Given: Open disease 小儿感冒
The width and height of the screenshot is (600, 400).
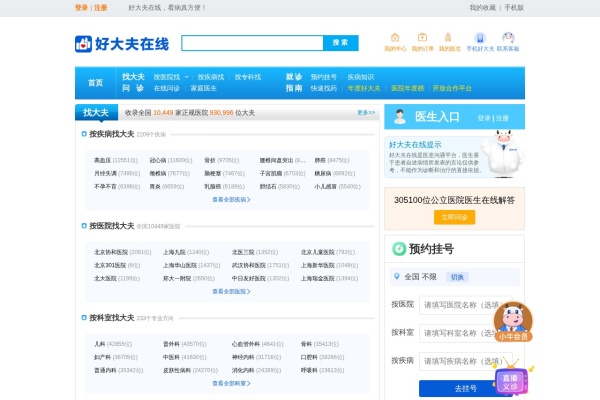Looking at the screenshot, I should (x=326, y=186).
